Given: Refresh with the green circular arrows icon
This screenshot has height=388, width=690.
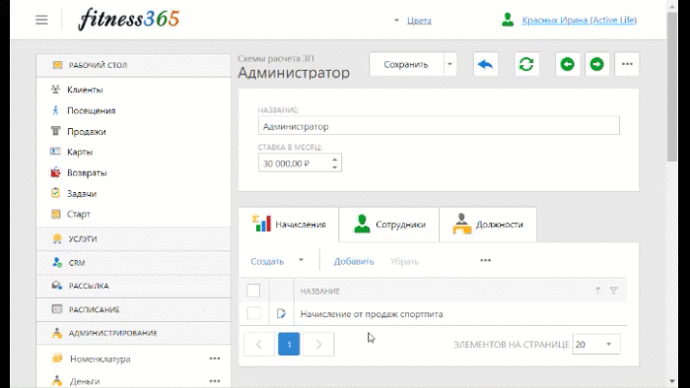Looking at the screenshot, I should (x=526, y=65).
